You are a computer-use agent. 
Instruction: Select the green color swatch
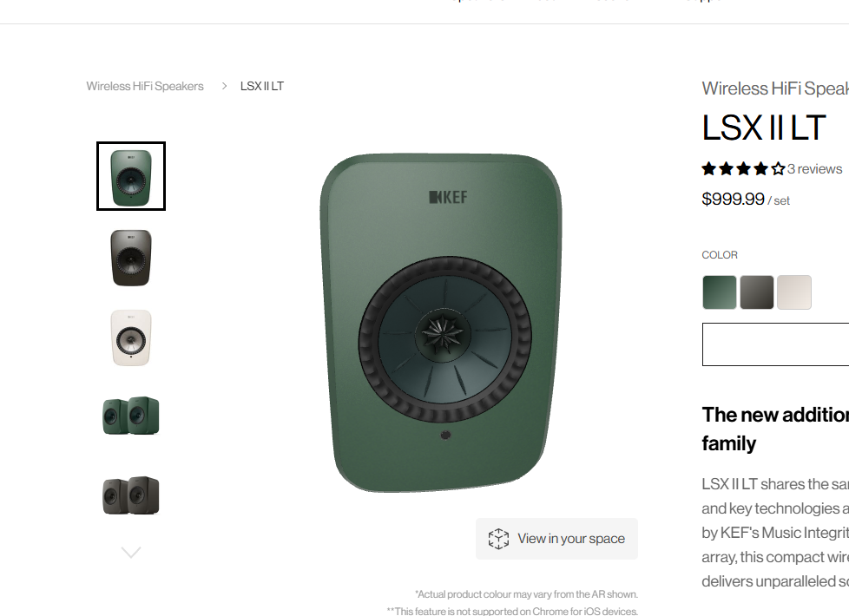pyautogui.click(x=720, y=292)
